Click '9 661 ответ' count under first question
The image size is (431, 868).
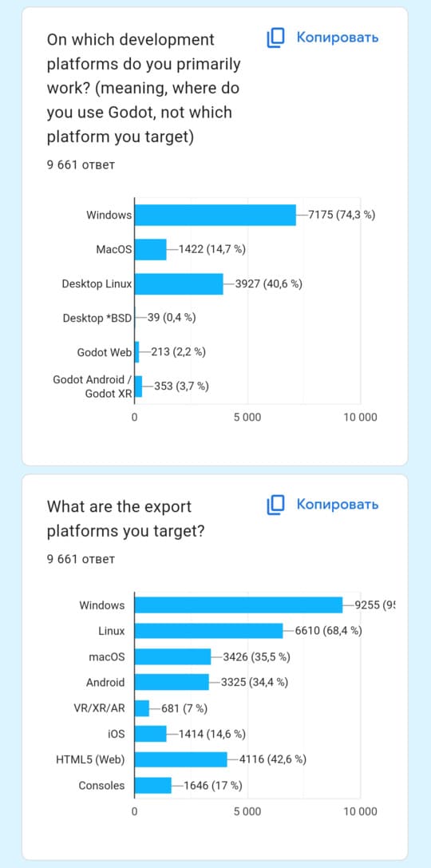coord(81,164)
